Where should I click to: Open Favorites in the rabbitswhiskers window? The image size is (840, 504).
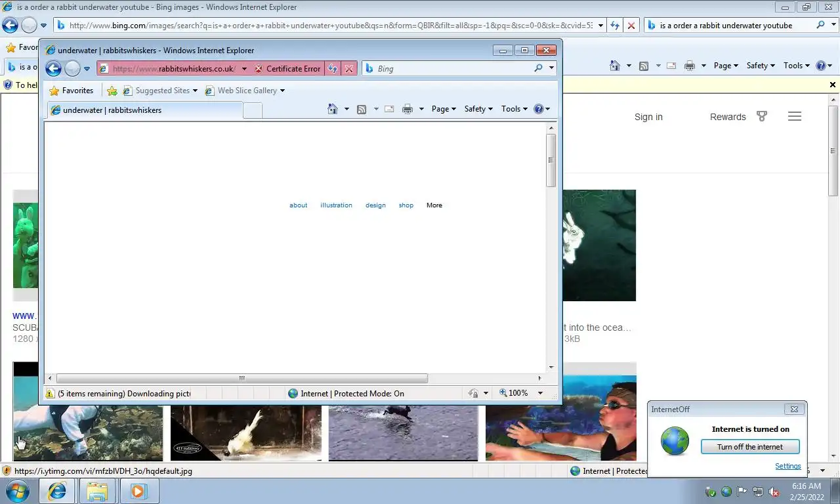point(72,91)
